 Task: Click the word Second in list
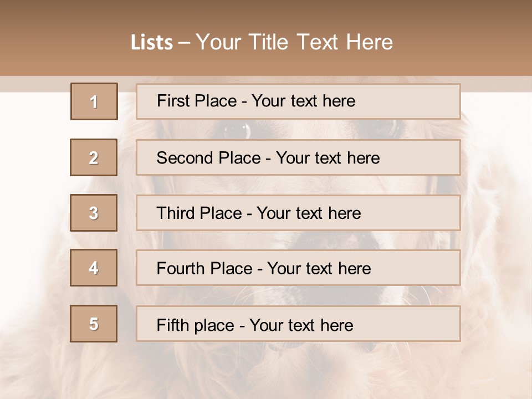click(185, 158)
